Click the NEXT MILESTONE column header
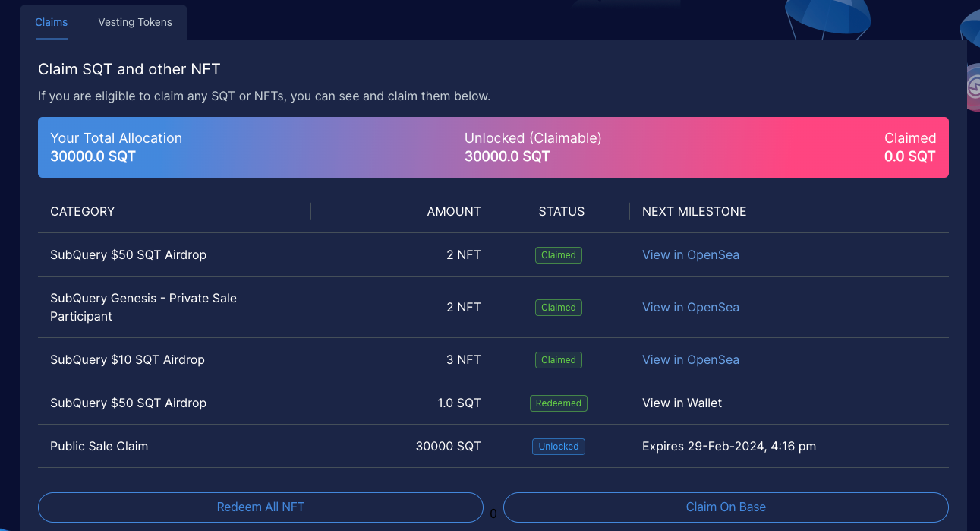980x531 pixels. coord(695,211)
